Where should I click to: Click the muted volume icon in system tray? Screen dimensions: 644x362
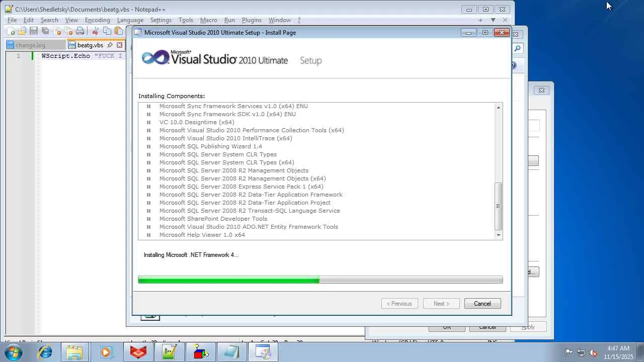(593, 352)
